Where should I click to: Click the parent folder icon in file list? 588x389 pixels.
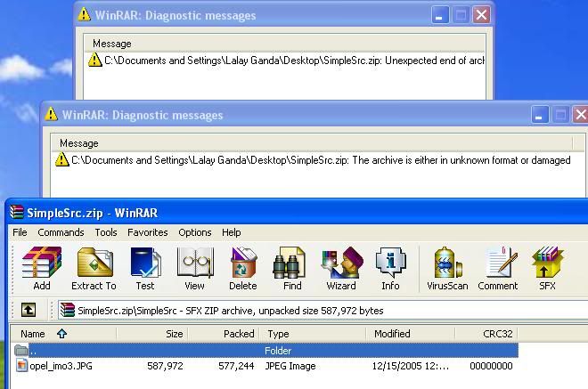point(21,351)
